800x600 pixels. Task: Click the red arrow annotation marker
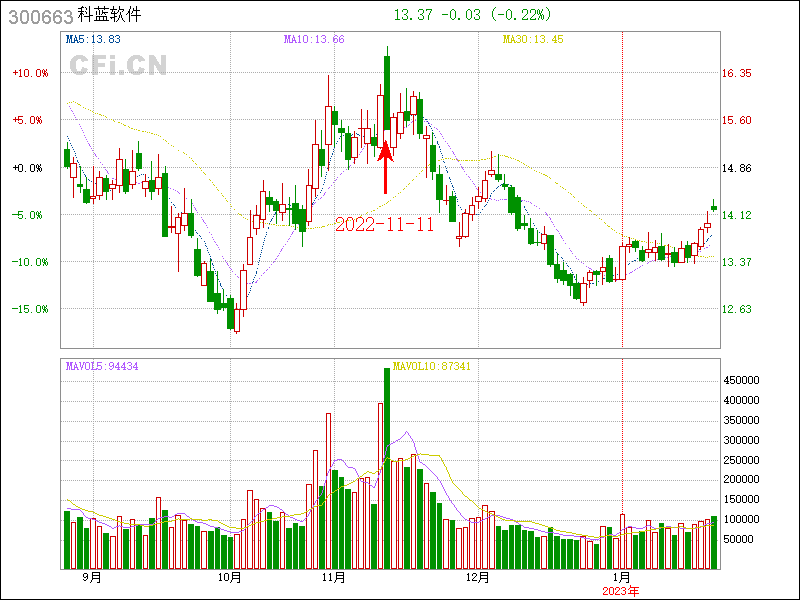pyautogui.click(x=386, y=166)
